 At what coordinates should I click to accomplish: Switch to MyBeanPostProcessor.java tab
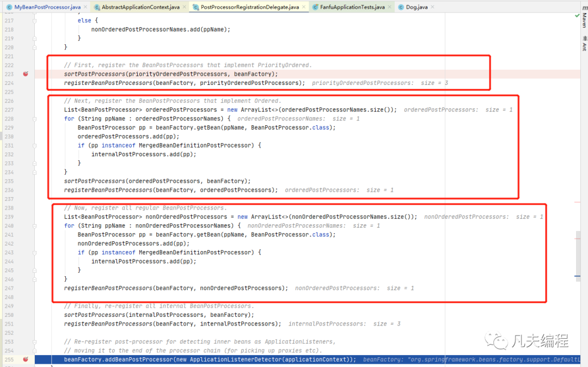coord(47,7)
